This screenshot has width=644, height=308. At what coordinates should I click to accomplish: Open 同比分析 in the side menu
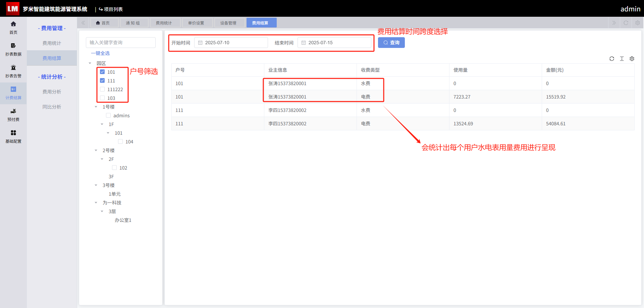point(52,107)
